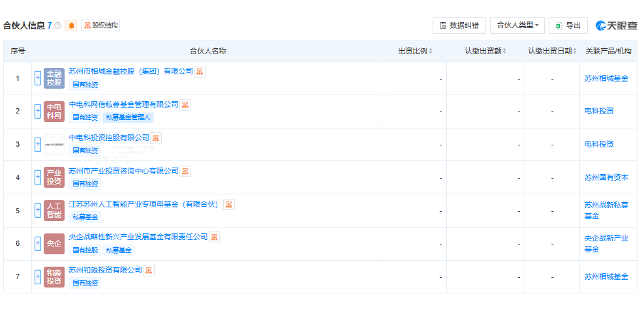This screenshot has width=644, height=311.
Task: Open 央企战新产业基金 related link
Action: tap(606, 244)
